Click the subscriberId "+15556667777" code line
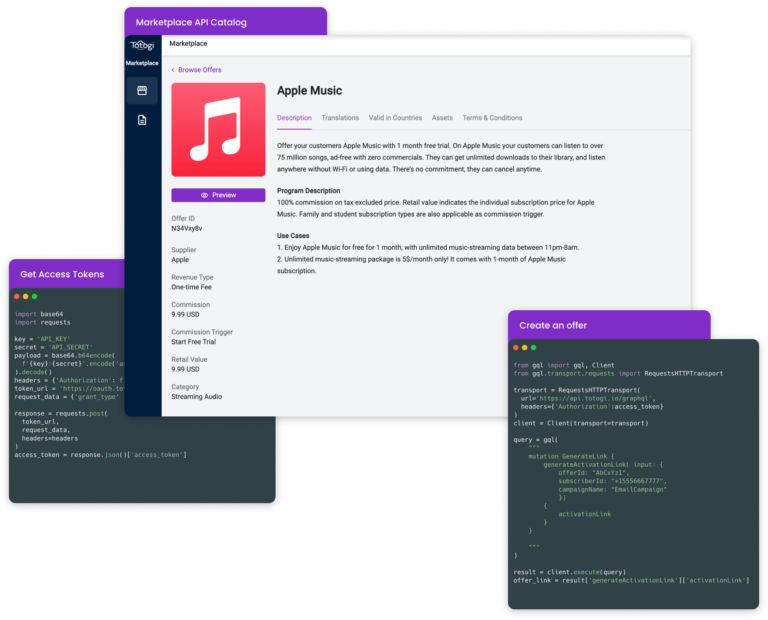This screenshot has width=768, height=620. click(612, 481)
